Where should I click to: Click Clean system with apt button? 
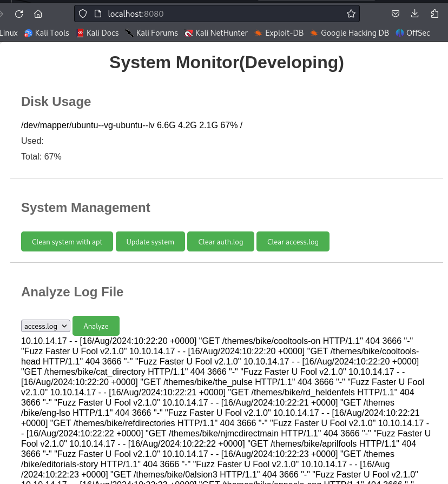point(67,242)
